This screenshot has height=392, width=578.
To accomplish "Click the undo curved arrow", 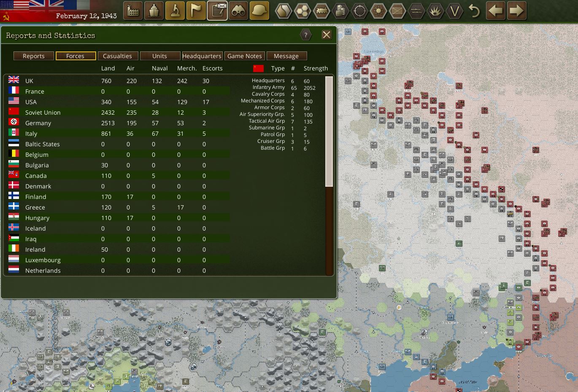I will [475, 11].
